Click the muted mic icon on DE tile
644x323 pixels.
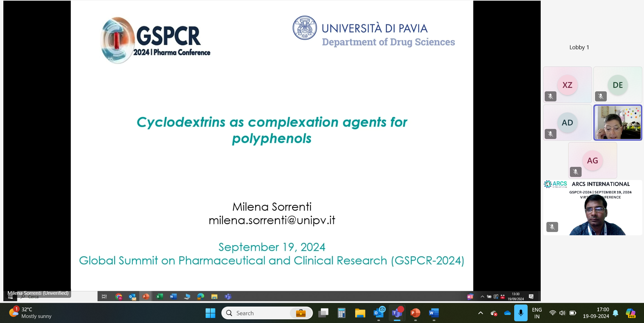point(601,96)
